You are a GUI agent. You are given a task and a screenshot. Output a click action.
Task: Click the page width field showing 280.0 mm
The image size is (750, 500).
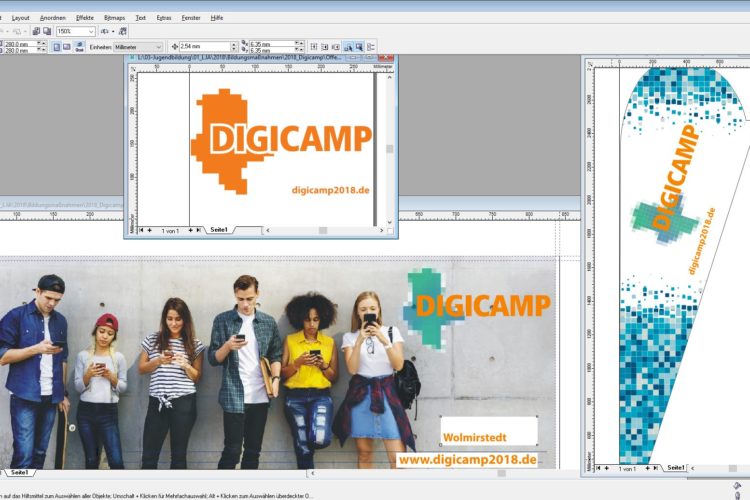point(21,44)
